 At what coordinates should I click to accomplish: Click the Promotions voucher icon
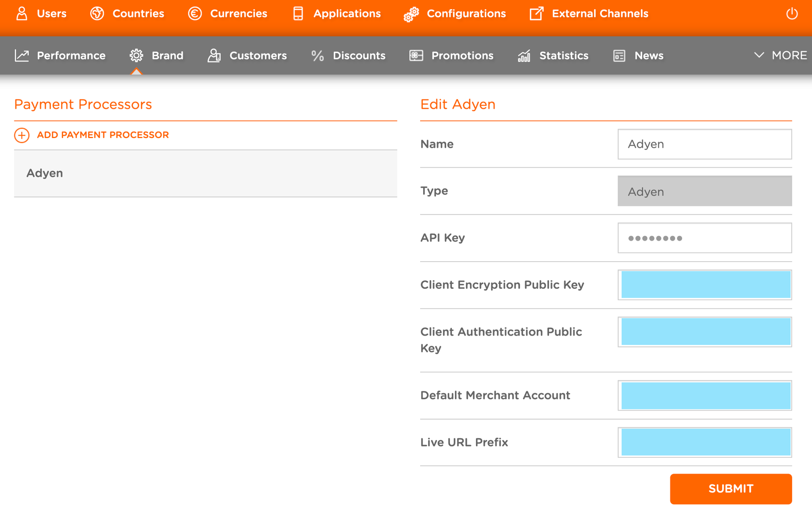click(416, 55)
